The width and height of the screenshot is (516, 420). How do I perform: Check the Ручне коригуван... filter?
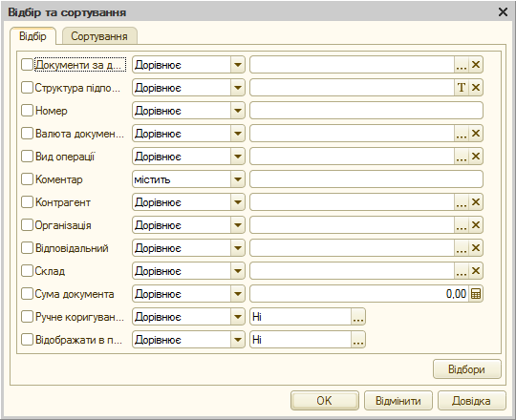(x=27, y=317)
